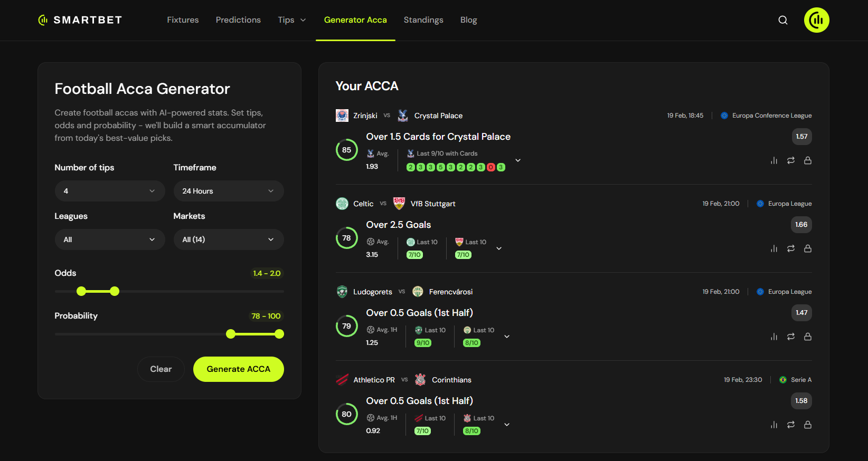This screenshot has width=868, height=461.
Task: Expand details for Over 2.5 Goals tip
Action: point(499,248)
